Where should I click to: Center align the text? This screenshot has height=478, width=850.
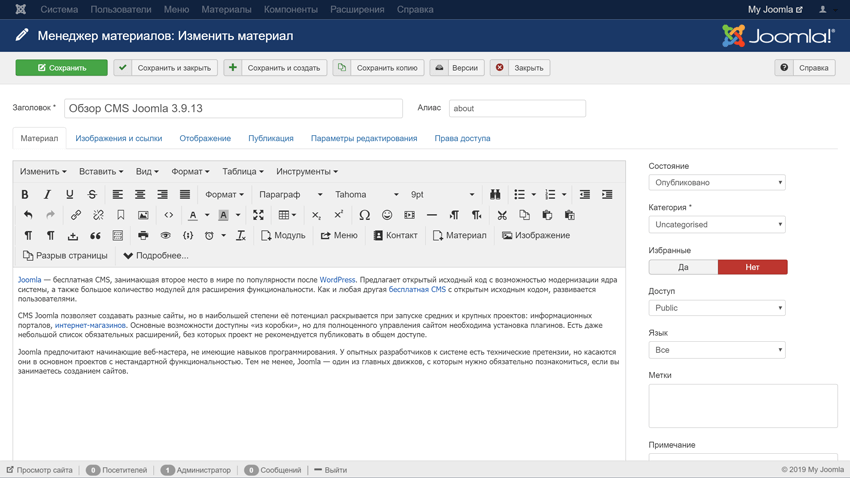pos(140,195)
